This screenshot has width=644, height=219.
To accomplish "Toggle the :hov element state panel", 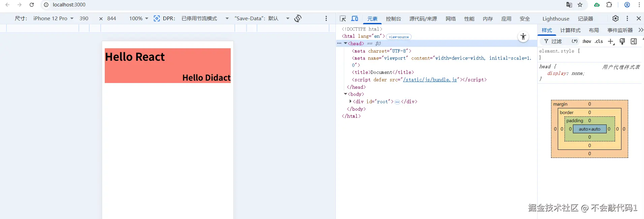I will tap(587, 41).
